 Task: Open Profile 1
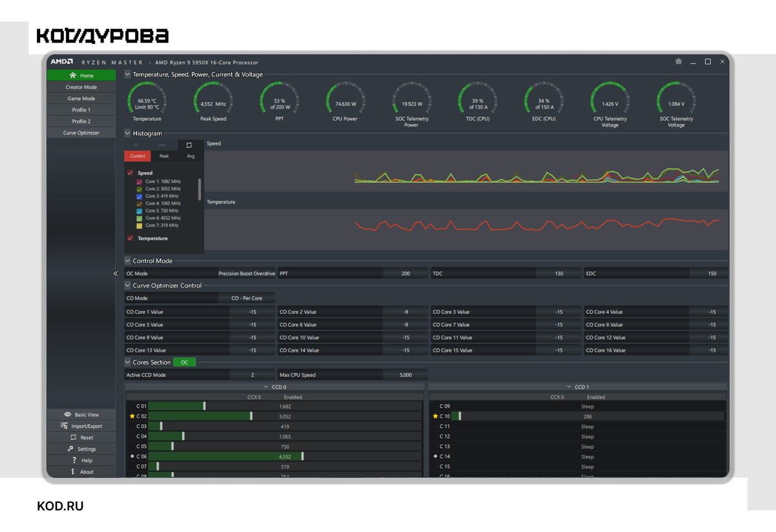tap(81, 110)
